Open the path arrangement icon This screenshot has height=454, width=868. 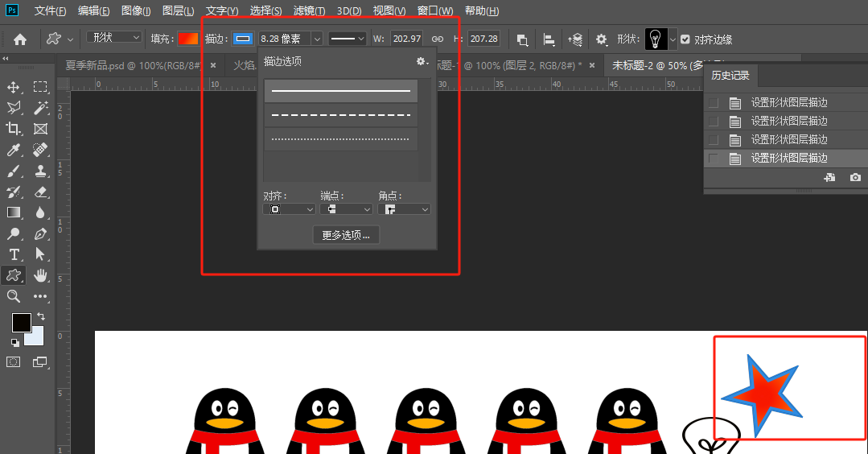pyautogui.click(x=575, y=39)
